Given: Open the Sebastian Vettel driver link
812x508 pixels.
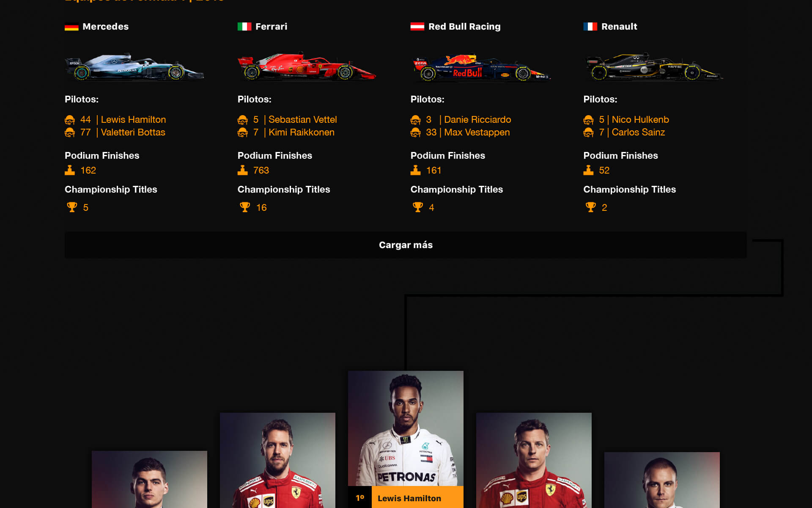Looking at the screenshot, I should click(302, 120).
